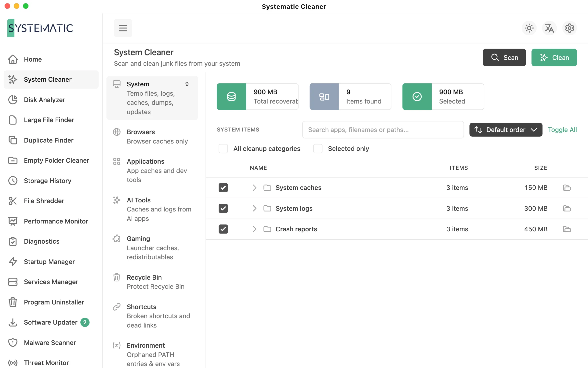588x368 pixels.
Task: Click the Selected checkmark circle icon
Action: 417,97
